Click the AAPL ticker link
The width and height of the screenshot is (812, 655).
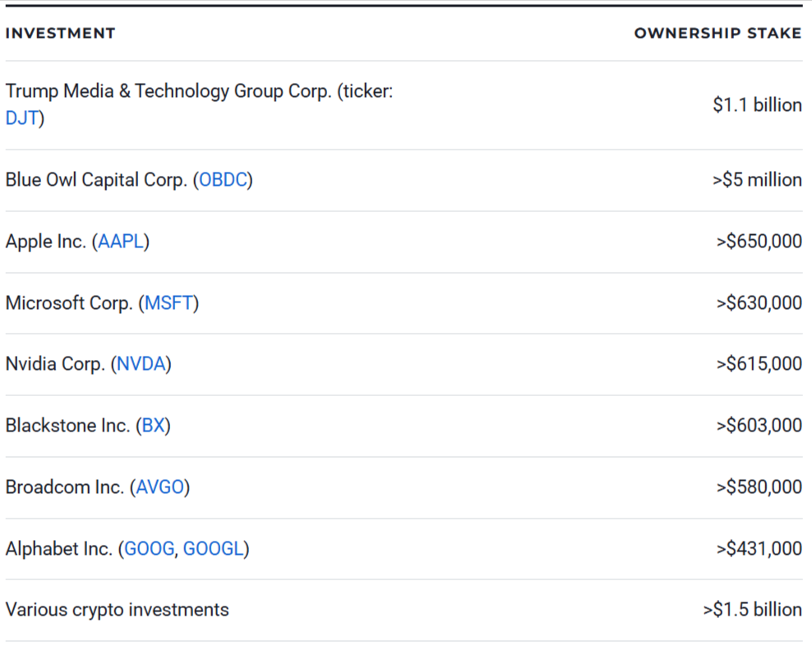coord(121,242)
